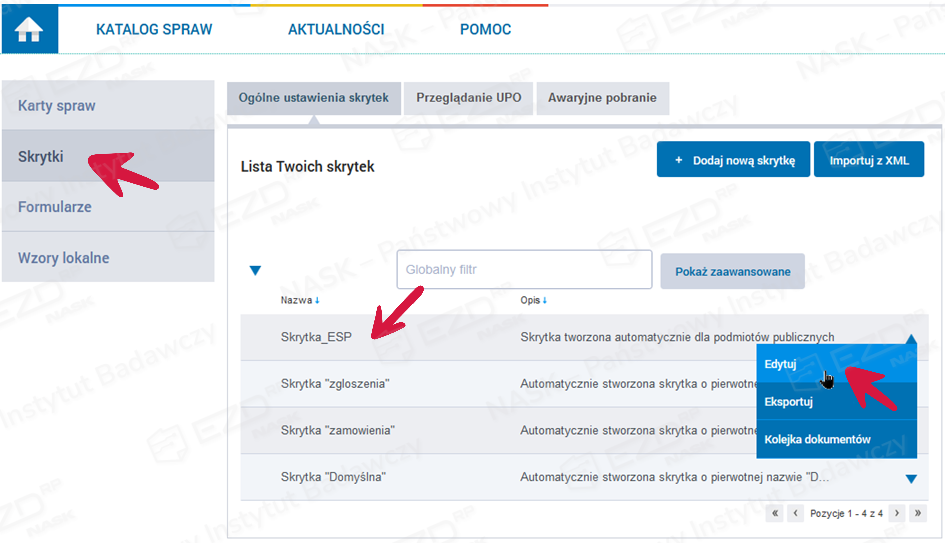The height and width of the screenshot is (543, 945).
Task: Click the Importuj z XML button
Action: [x=868, y=160]
